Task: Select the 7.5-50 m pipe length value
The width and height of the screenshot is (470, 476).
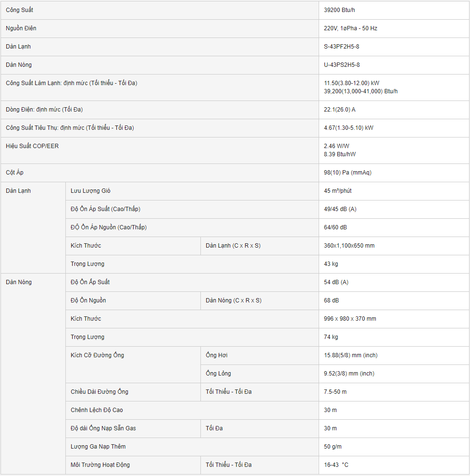Action: coord(335,392)
